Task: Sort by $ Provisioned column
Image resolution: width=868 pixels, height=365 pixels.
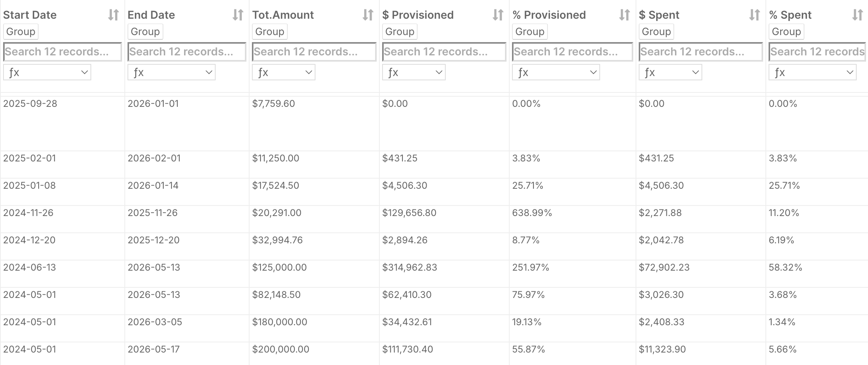Action: 498,15
